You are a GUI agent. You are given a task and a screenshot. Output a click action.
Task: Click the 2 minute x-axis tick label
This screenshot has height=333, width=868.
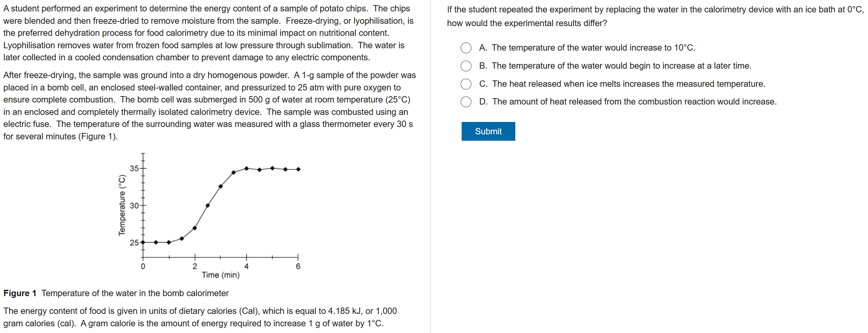coord(195,266)
